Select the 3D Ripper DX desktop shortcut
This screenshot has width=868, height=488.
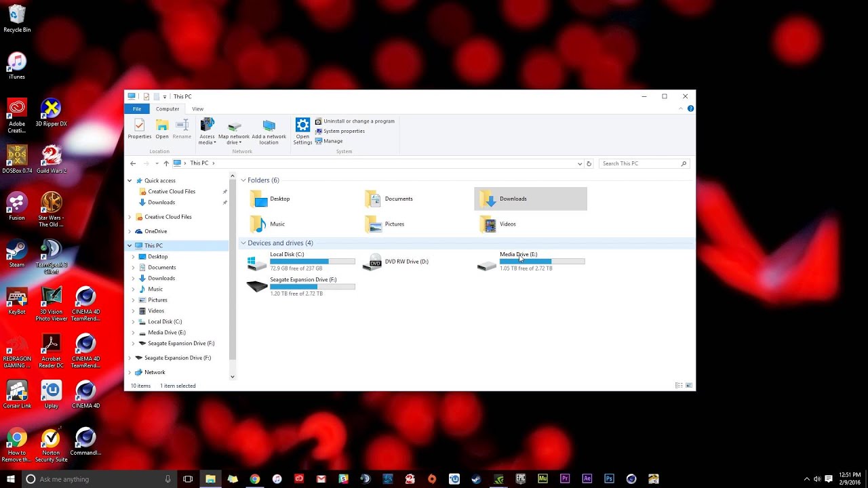pos(51,113)
